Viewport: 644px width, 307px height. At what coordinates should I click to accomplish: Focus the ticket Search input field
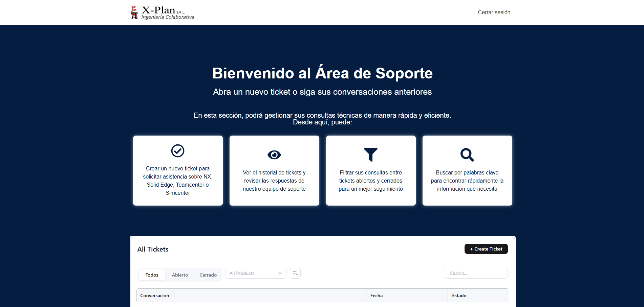click(476, 273)
